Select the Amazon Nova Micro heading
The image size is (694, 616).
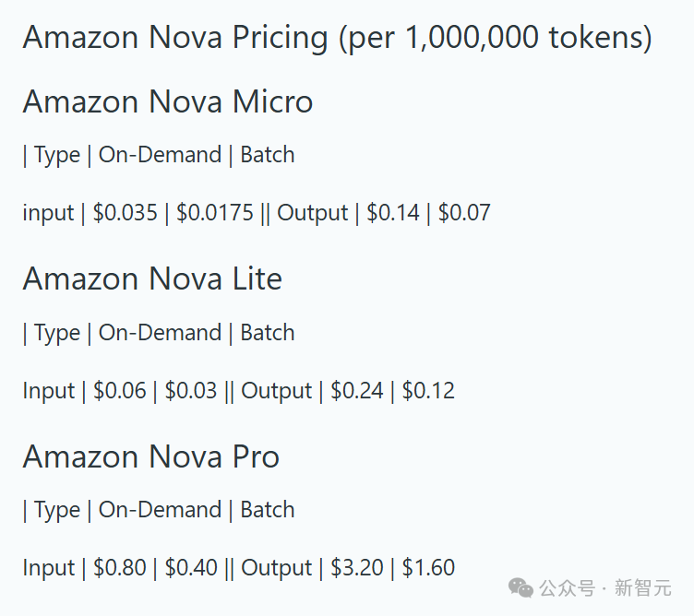click(168, 101)
